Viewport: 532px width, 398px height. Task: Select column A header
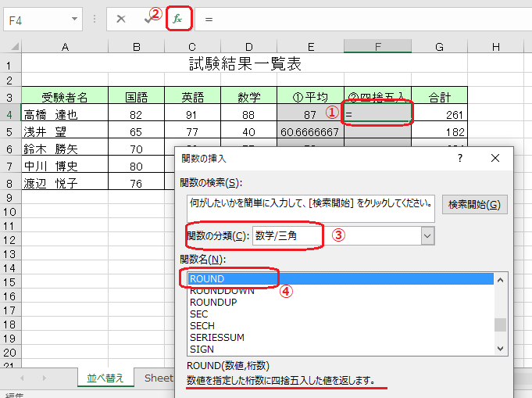[65, 46]
